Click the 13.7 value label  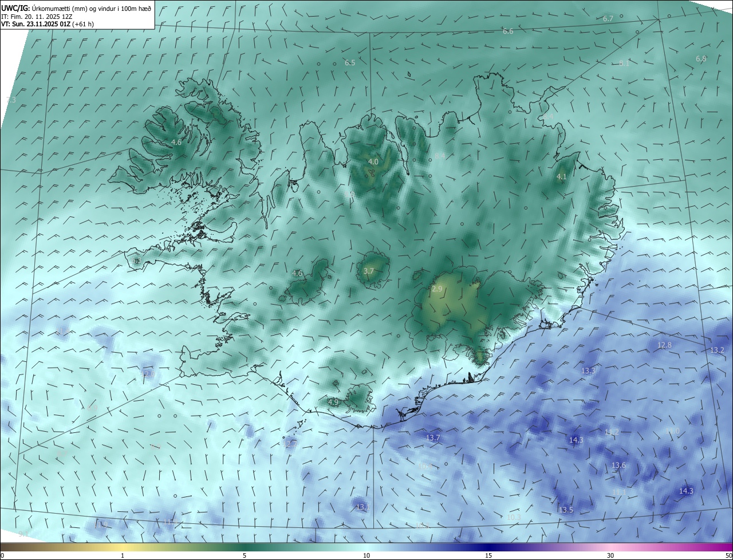pos(433,438)
